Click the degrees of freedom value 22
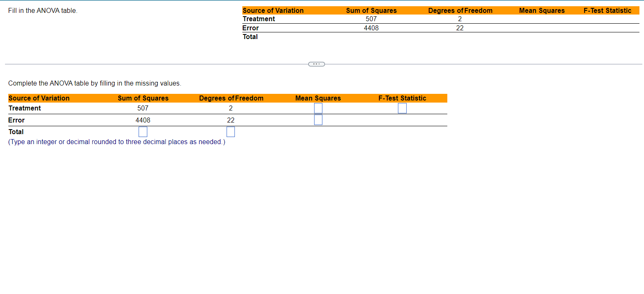Screen dimensions: 644x294 click(x=231, y=120)
